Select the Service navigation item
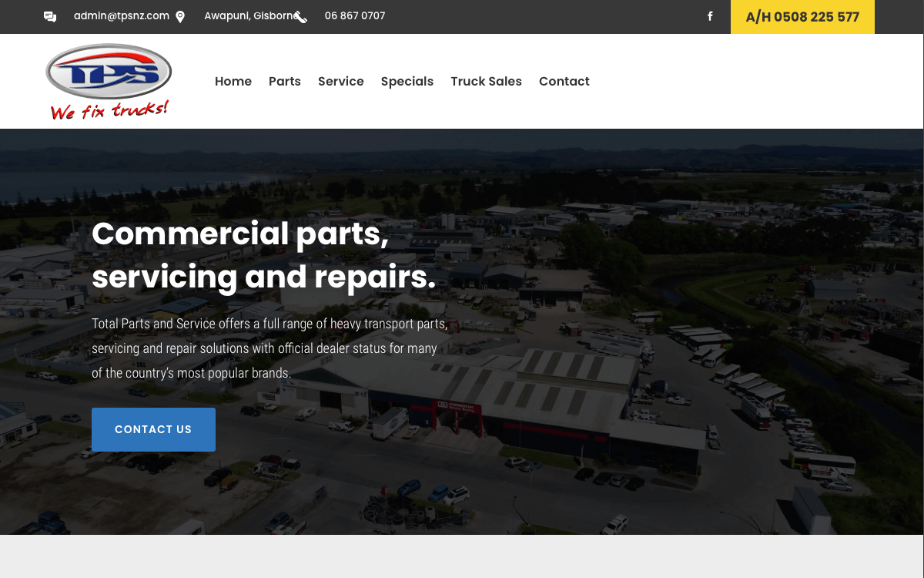 (x=341, y=81)
